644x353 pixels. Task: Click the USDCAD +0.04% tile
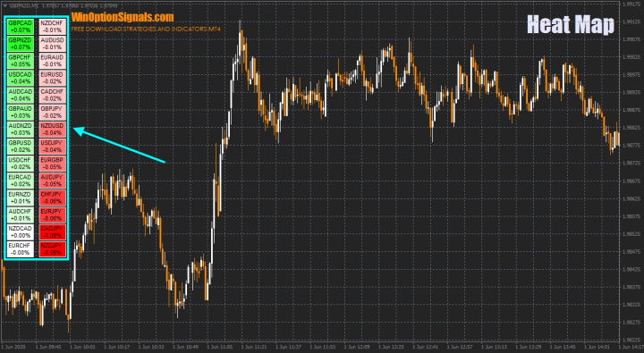point(20,78)
